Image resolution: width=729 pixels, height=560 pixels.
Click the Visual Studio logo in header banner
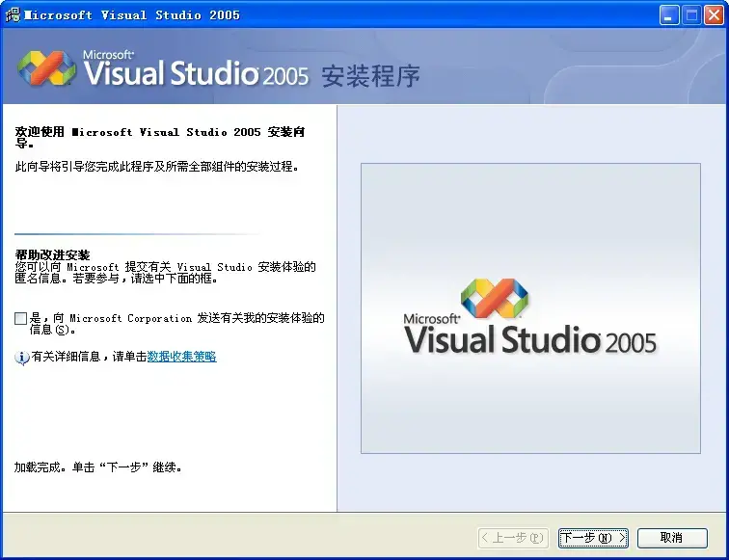click(46, 68)
